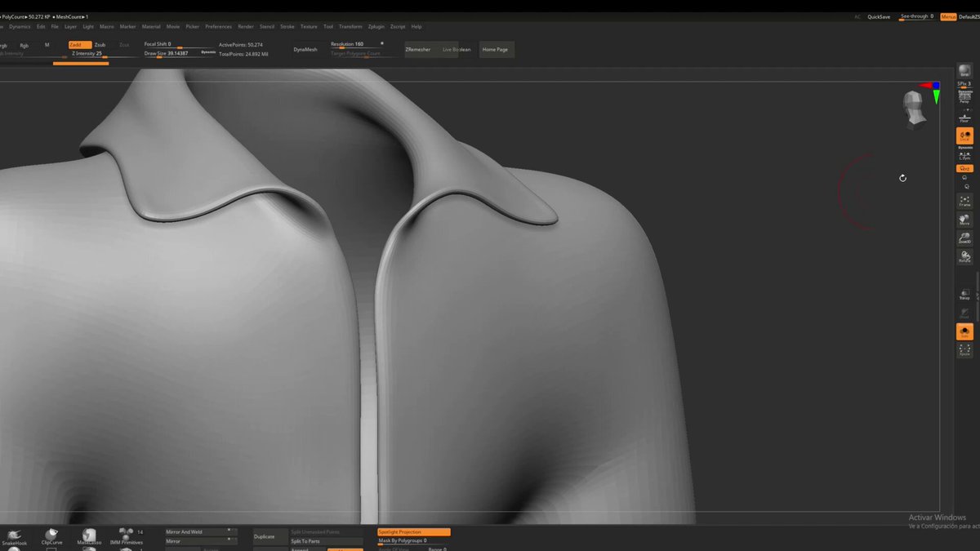Toggle L.Sym local symmetry
The width and height of the screenshot is (980, 551).
[964, 155]
